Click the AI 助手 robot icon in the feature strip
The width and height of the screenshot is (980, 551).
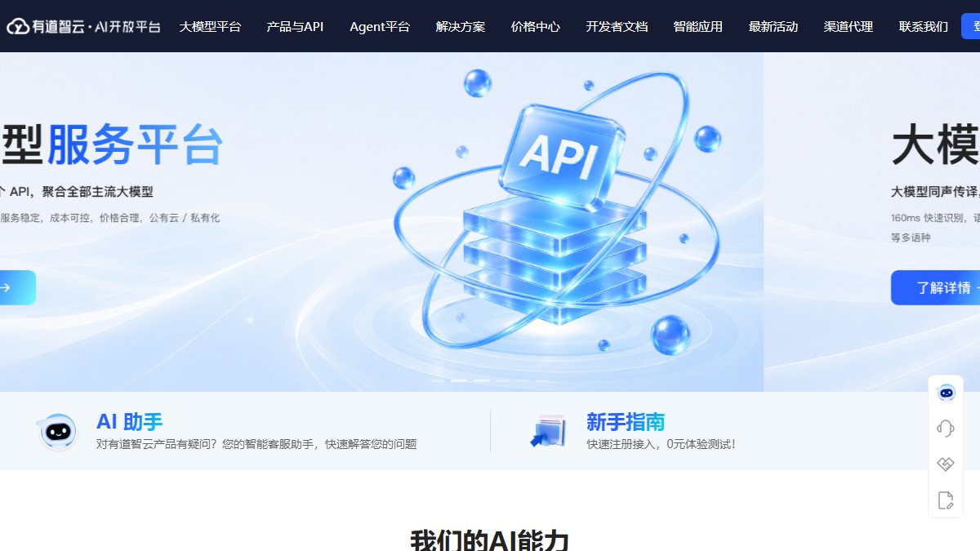[x=58, y=431]
